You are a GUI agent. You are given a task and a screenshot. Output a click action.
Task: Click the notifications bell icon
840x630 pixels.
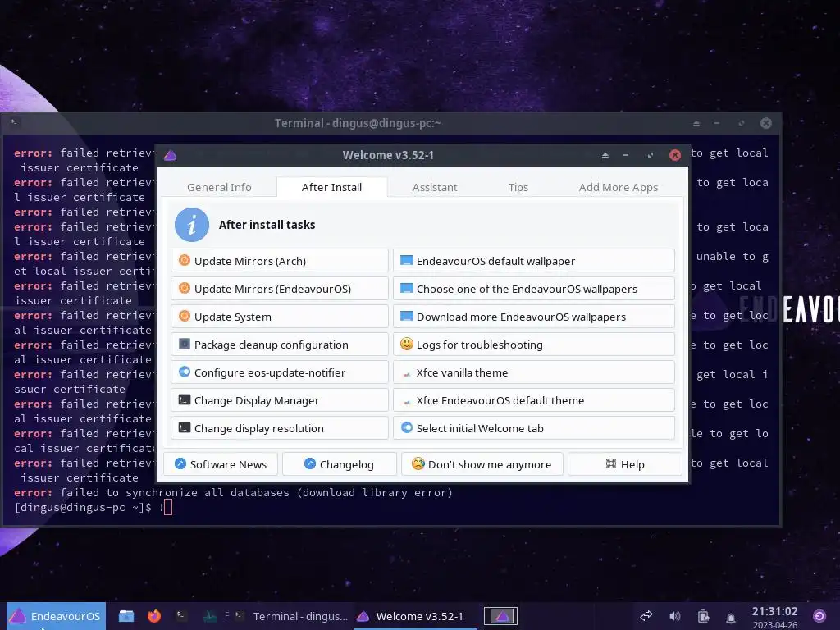click(x=731, y=617)
